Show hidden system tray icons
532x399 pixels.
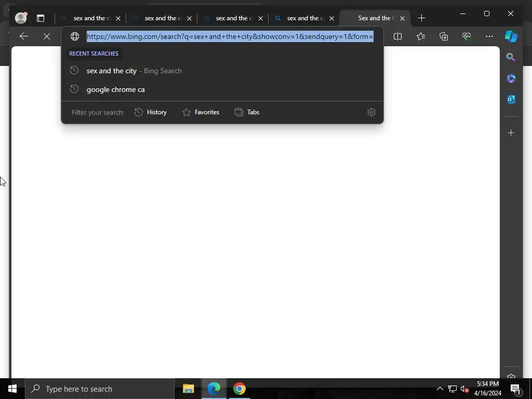[x=440, y=389]
